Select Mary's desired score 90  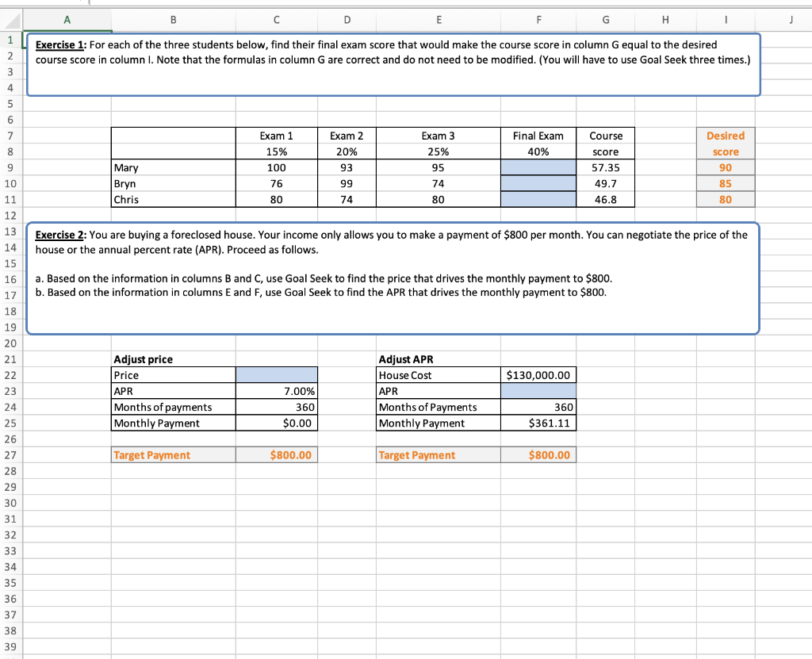click(726, 167)
